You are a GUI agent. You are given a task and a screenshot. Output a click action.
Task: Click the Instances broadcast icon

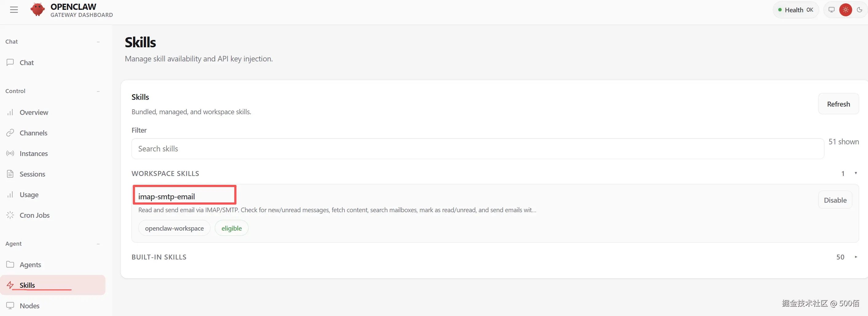[10, 154]
